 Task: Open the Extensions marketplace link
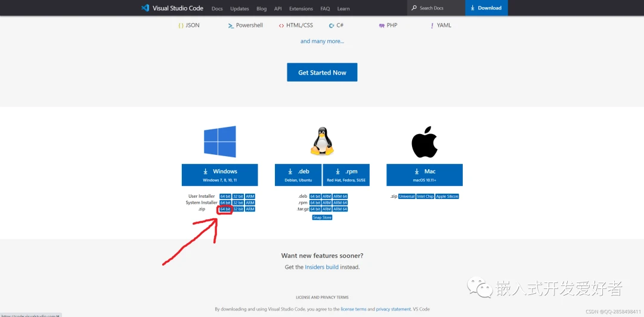(301, 8)
